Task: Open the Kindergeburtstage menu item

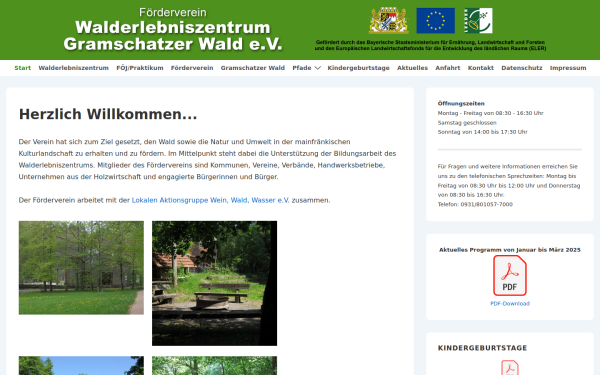Action: pos(358,68)
